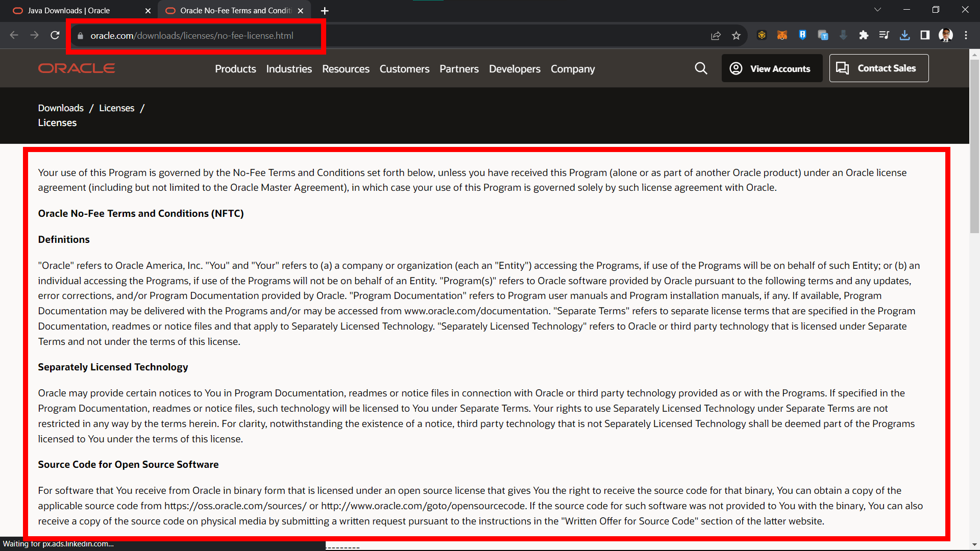Click the 'View Accounts' button
The image size is (980, 551).
click(x=771, y=68)
